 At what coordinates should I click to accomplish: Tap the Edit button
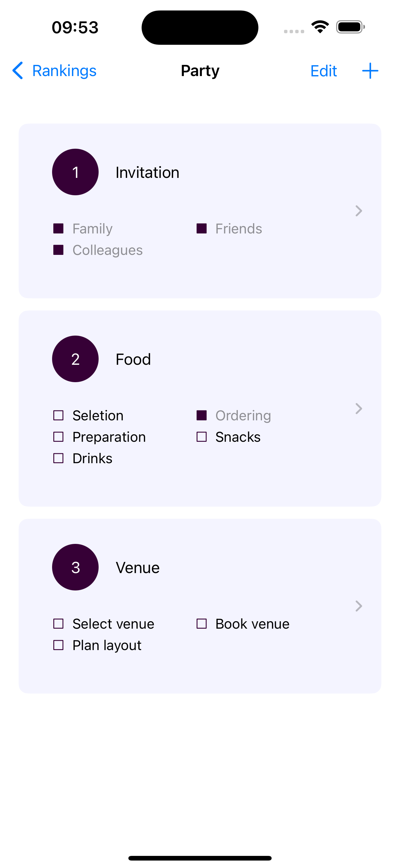[x=324, y=71]
